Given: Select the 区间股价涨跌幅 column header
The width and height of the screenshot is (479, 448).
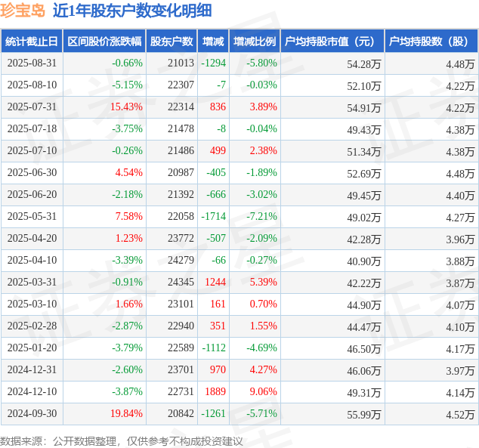Looking at the screenshot, I should (104, 42).
